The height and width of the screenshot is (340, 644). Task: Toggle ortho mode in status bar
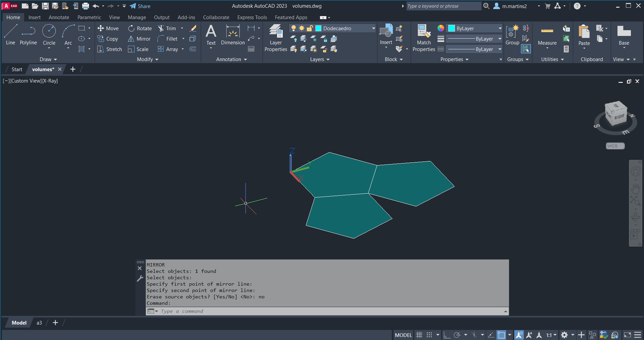click(447, 335)
